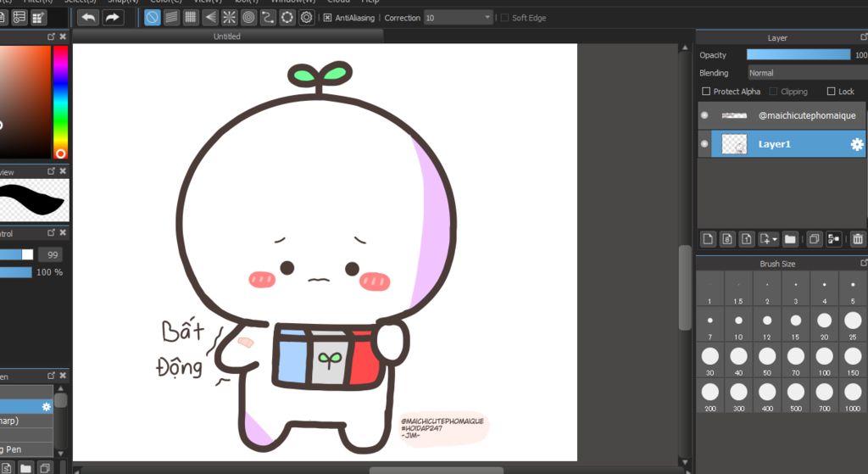The image size is (868, 474).
Task: Create a new layer folder
Action: [790, 238]
